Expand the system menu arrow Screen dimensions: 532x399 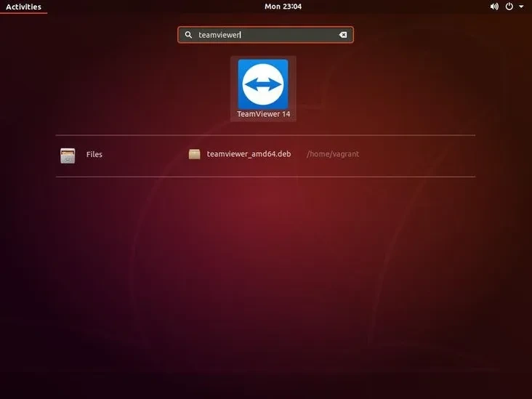coord(521,7)
